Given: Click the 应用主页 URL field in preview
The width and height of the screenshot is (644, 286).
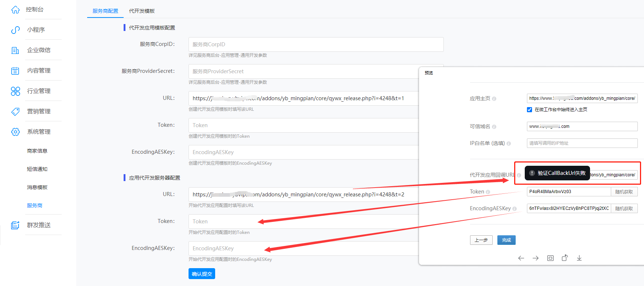Looking at the screenshot, I should 582,98.
